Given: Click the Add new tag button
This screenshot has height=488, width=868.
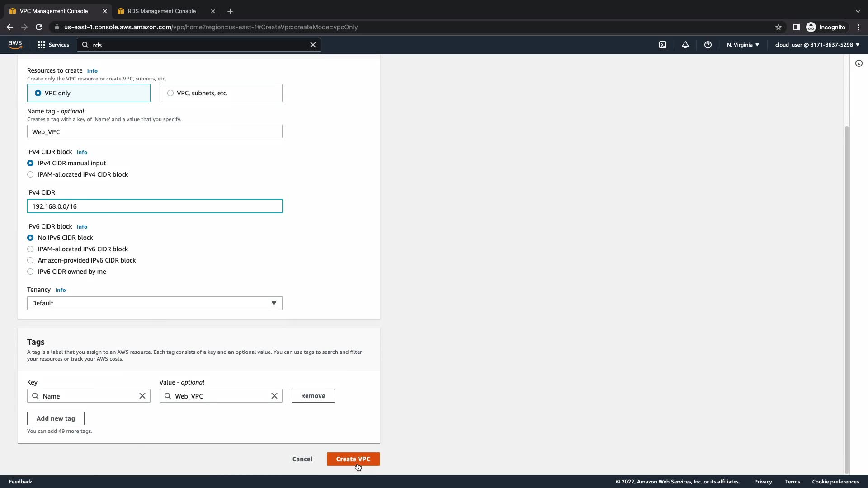Looking at the screenshot, I should 56,418.
